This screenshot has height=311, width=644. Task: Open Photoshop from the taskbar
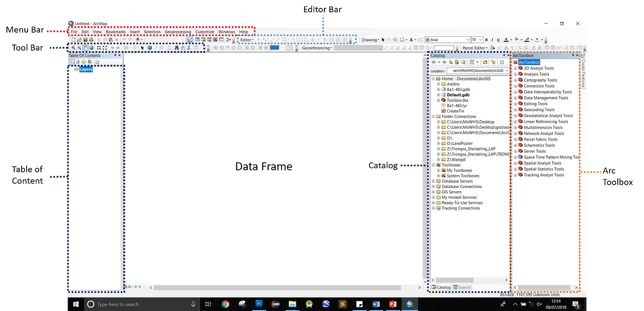click(x=259, y=304)
